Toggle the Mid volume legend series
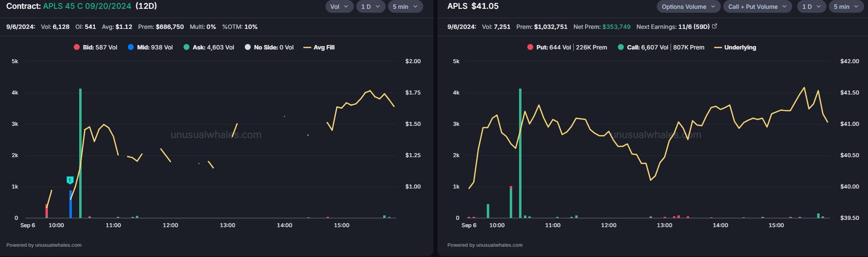 (x=150, y=47)
